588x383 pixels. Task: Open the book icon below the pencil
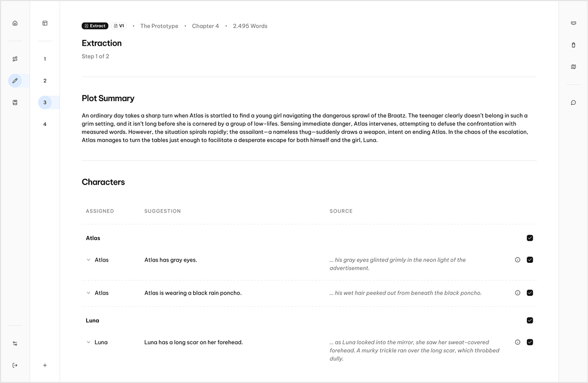click(x=15, y=102)
